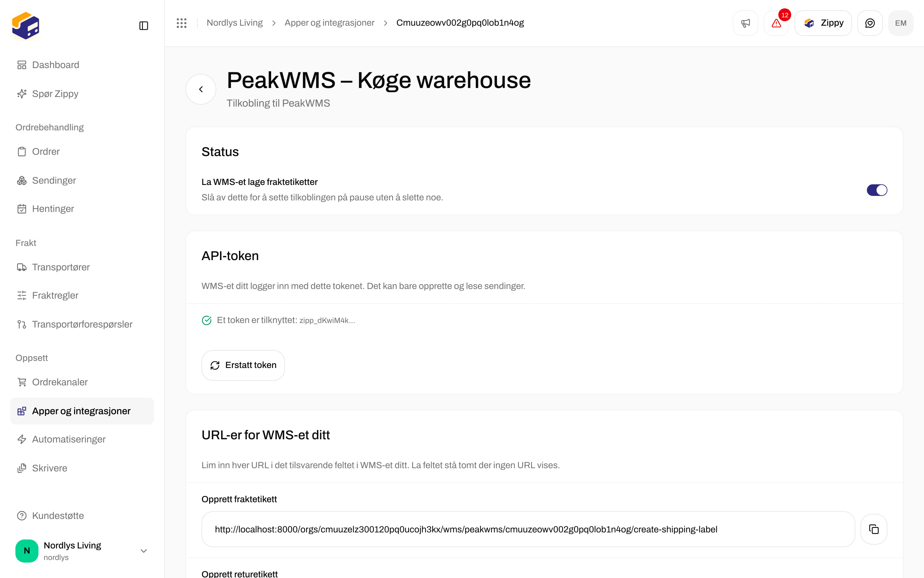Open the chat support icon in header
This screenshot has height=578, width=924.
[x=870, y=23]
